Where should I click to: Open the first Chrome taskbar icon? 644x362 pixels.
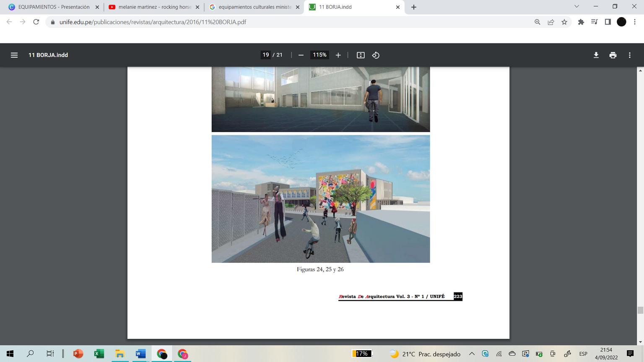(x=162, y=354)
